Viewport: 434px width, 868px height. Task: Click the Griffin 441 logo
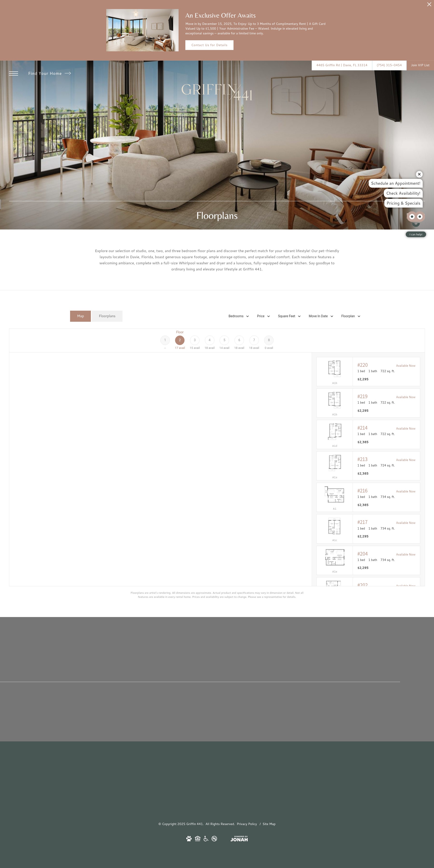217,92
